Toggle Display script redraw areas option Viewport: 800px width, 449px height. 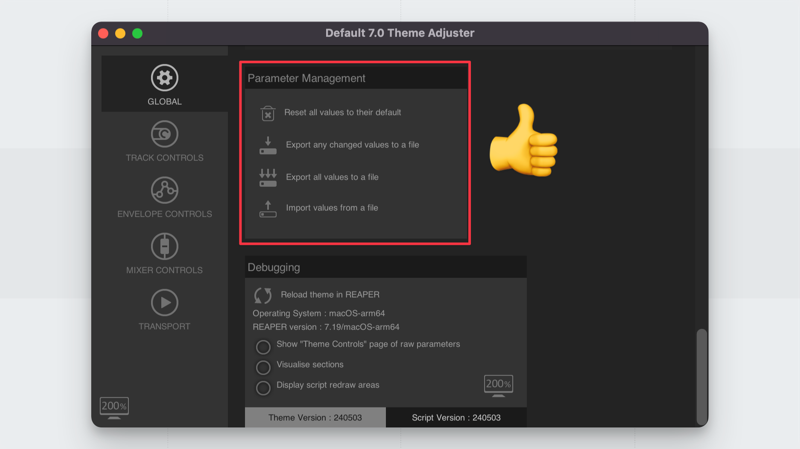pyautogui.click(x=263, y=388)
